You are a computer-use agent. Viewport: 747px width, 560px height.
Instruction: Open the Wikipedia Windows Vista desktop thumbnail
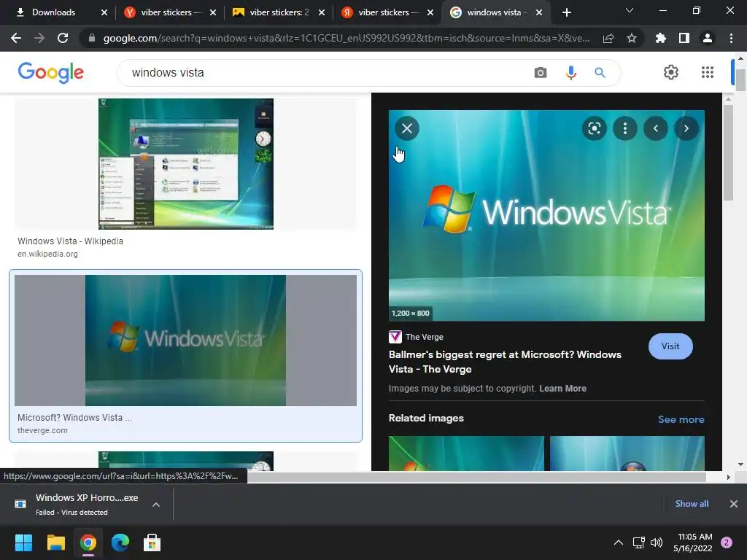click(x=186, y=164)
